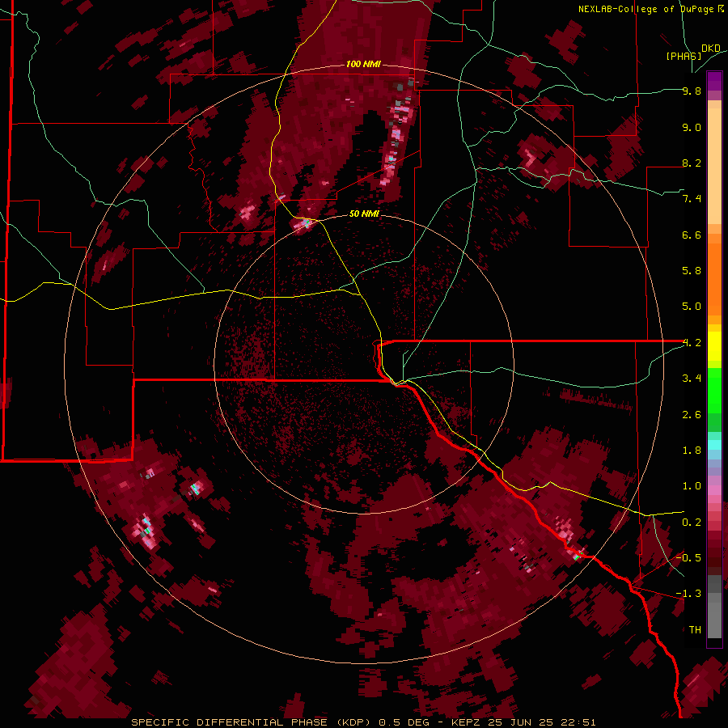Click the 9.0 value on color scale

692,127
